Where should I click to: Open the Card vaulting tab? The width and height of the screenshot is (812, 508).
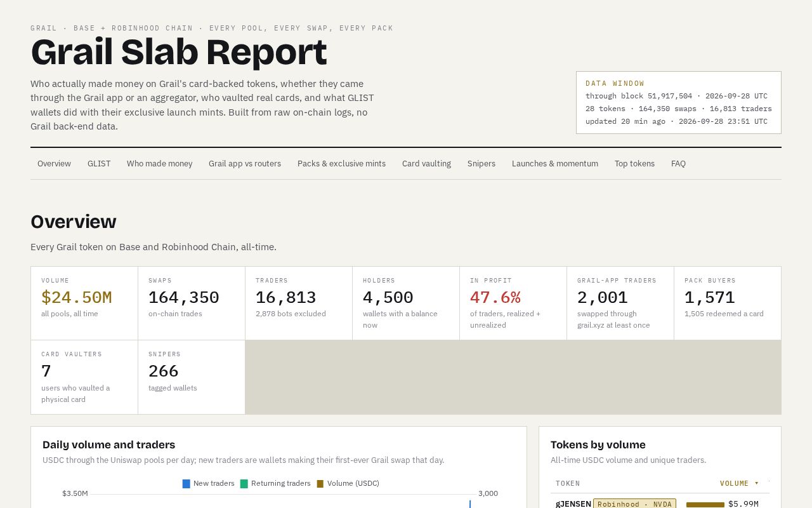point(426,164)
